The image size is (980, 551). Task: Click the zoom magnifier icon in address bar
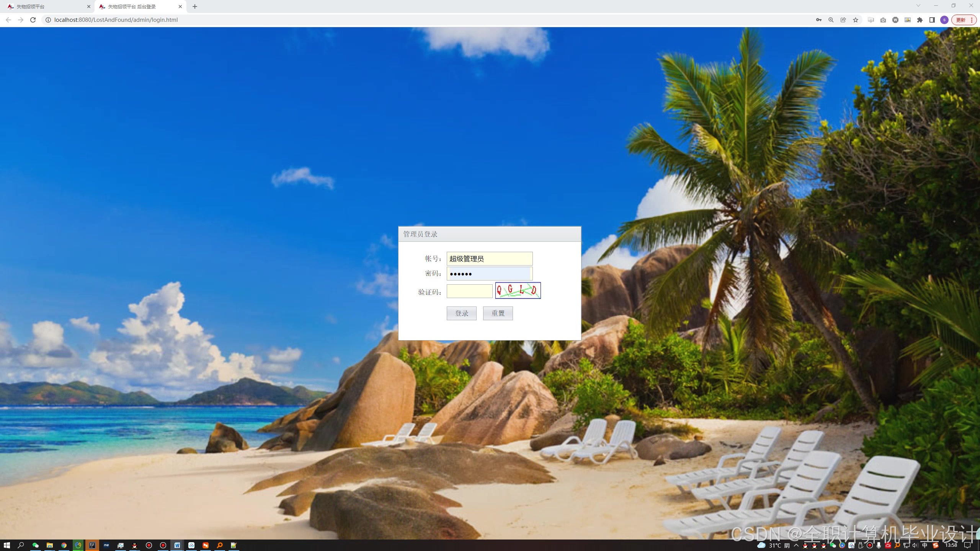pyautogui.click(x=831, y=20)
